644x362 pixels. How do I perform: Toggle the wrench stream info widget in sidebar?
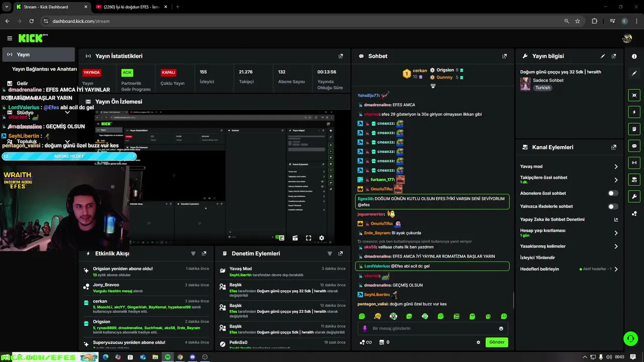coord(634,196)
